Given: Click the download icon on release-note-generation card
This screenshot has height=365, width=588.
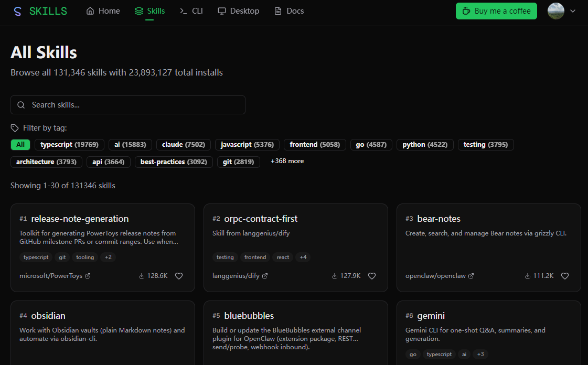Looking at the screenshot, I should point(142,276).
